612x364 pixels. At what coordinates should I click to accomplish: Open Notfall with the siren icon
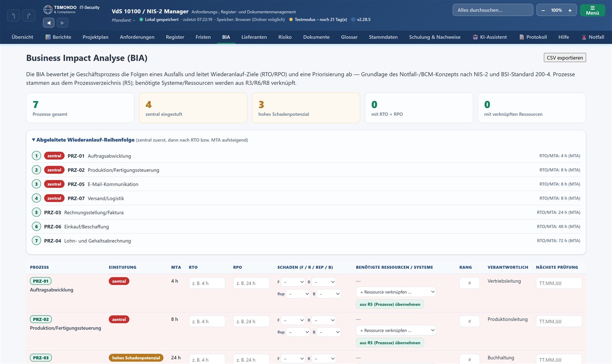point(592,37)
